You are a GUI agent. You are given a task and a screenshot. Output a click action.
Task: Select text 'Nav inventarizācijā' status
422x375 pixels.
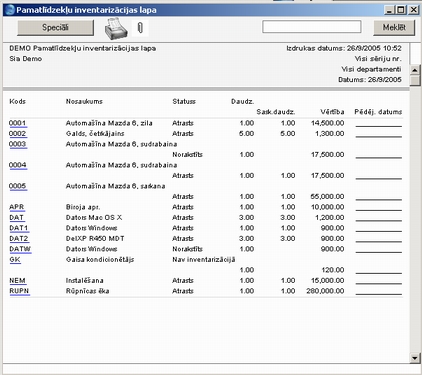(204, 260)
